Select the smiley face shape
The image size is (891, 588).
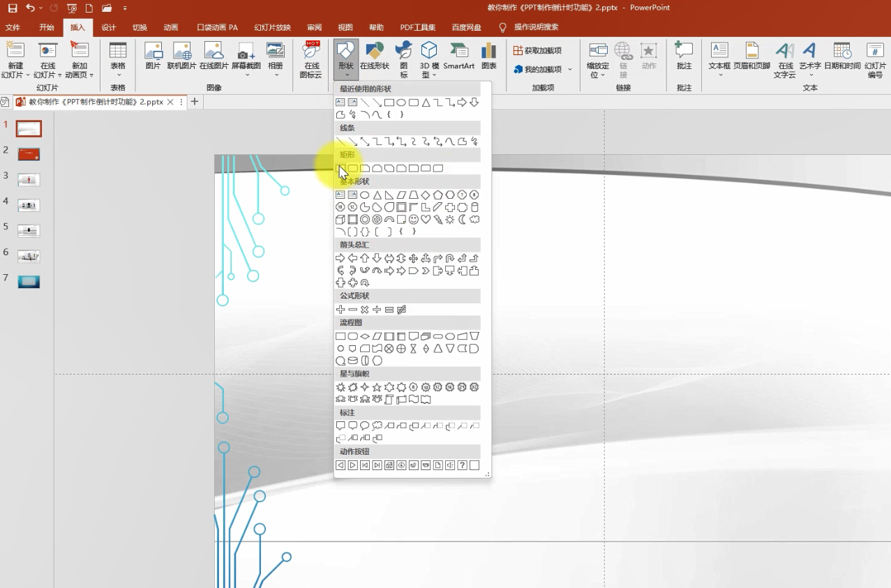click(x=414, y=220)
